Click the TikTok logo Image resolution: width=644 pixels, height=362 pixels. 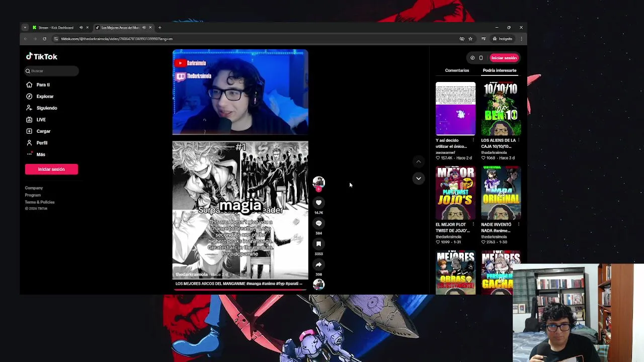tap(42, 57)
